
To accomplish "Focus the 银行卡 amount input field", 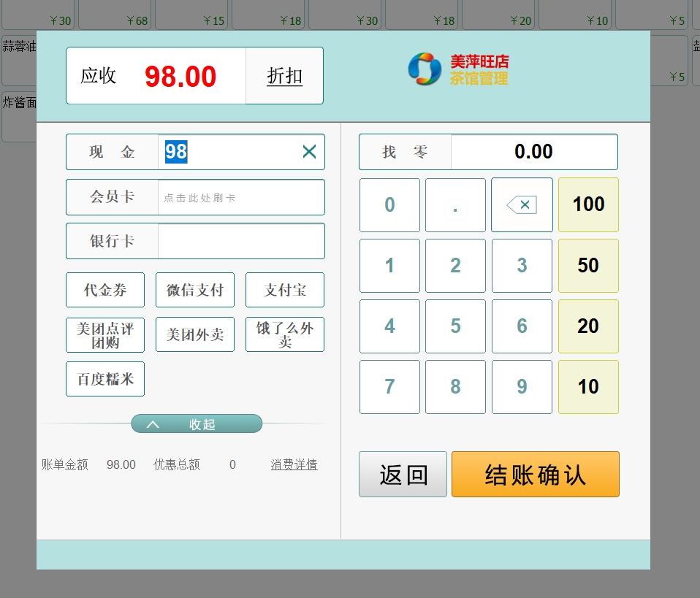I will [x=240, y=241].
